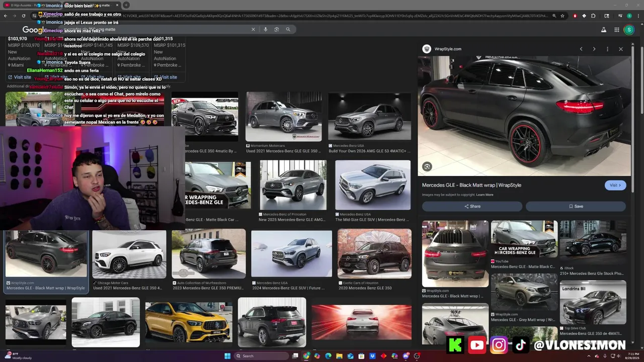Open New 2025 Mercedes-Benz GLE AMG result
The width and height of the screenshot is (644, 362).
coord(293,192)
